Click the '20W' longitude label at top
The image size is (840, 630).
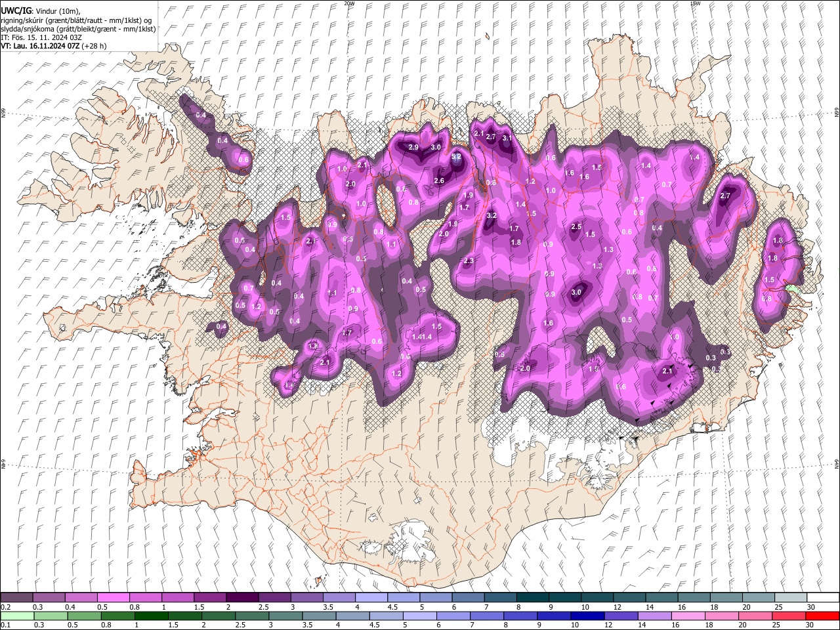click(x=349, y=3)
